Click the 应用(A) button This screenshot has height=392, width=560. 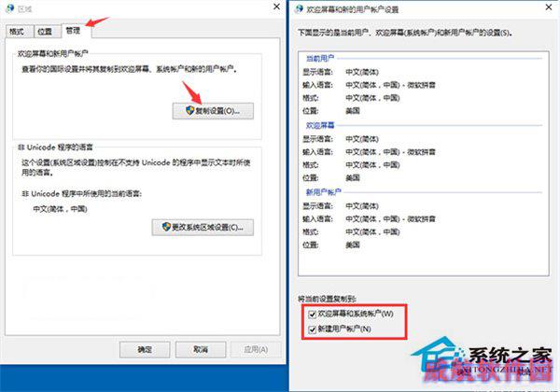[256, 349]
